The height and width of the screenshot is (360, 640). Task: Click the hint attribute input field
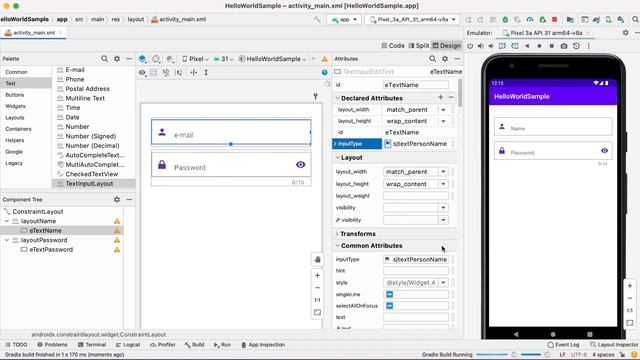[416, 271]
